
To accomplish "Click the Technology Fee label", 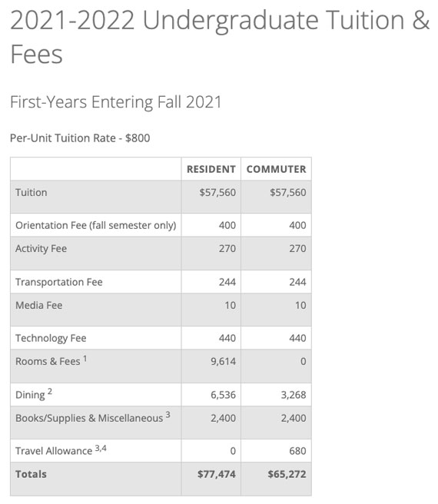I will pyautogui.click(x=51, y=338).
